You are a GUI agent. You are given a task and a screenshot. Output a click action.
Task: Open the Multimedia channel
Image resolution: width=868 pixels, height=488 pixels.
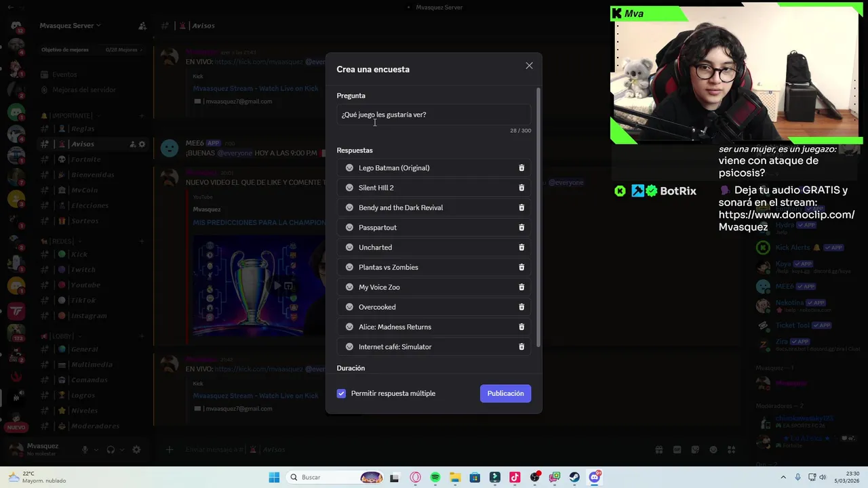click(94, 365)
